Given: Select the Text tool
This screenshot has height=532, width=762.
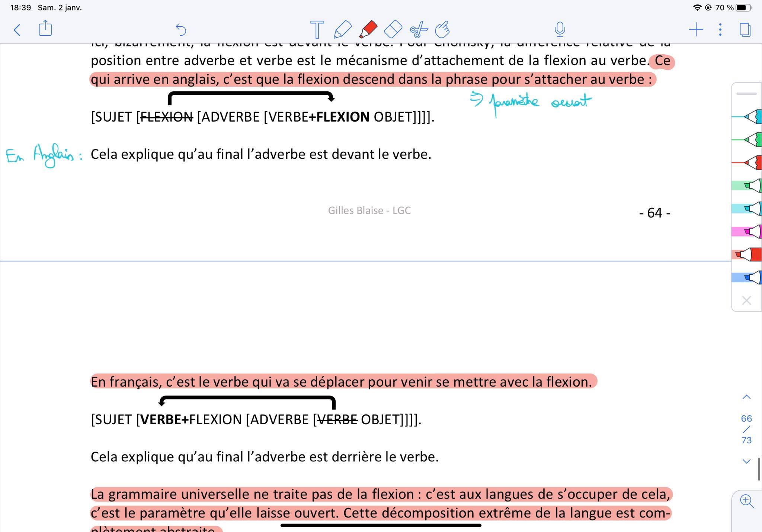Looking at the screenshot, I should tap(317, 29).
